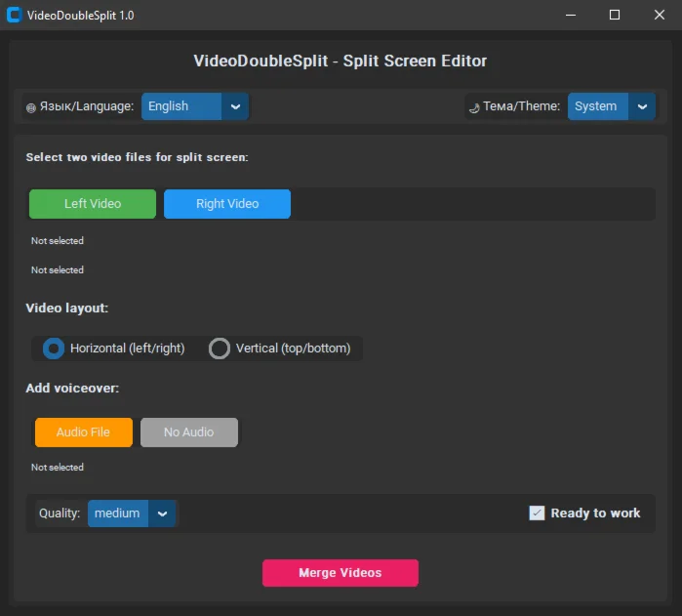Image resolution: width=682 pixels, height=616 pixels.
Task: Click the VideoDoubleSplit app icon in title bar
Action: click(15, 15)
